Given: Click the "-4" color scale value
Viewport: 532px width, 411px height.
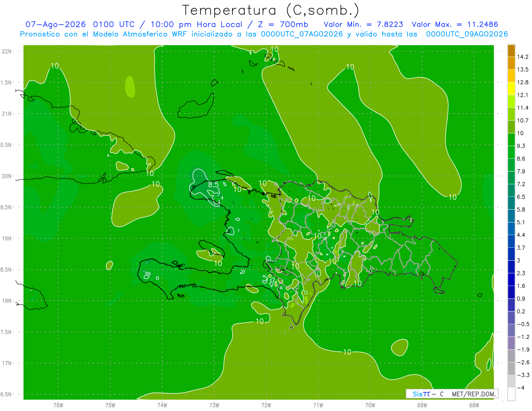Looking at the screenshot, I should tap(520, 388).
